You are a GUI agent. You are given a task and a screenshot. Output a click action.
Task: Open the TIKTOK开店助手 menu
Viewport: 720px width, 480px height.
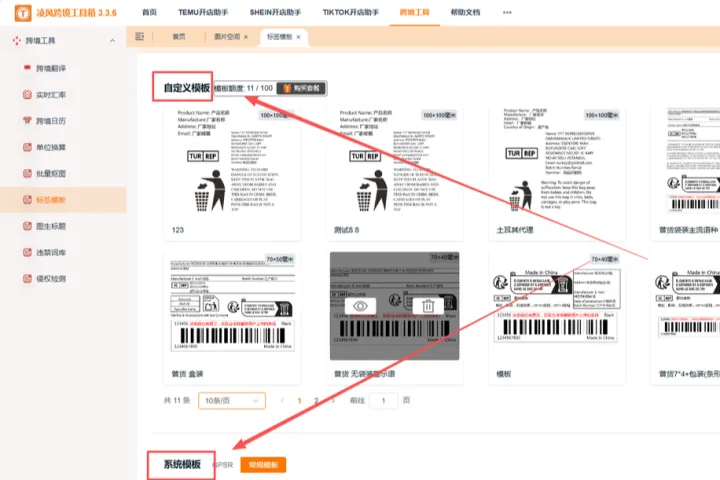(x=350, y=12)
